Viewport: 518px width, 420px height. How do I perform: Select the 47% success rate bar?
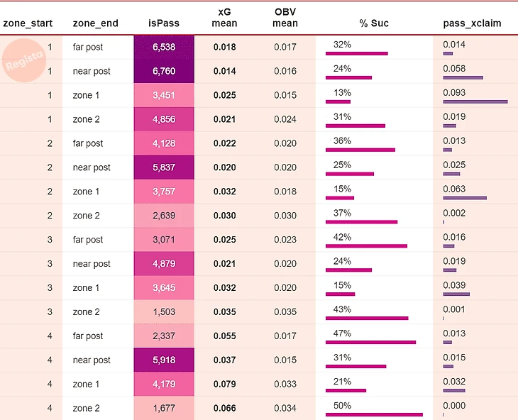click(x=370, y=342)
